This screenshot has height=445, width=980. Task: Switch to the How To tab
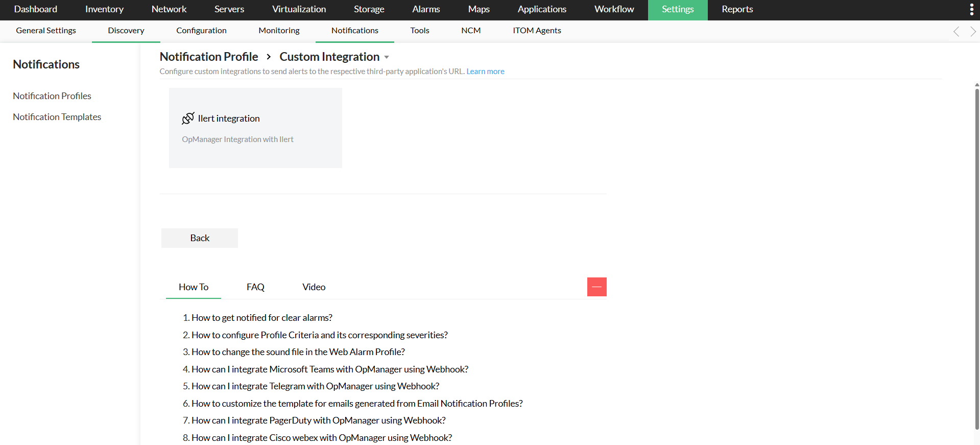[194, 287]
